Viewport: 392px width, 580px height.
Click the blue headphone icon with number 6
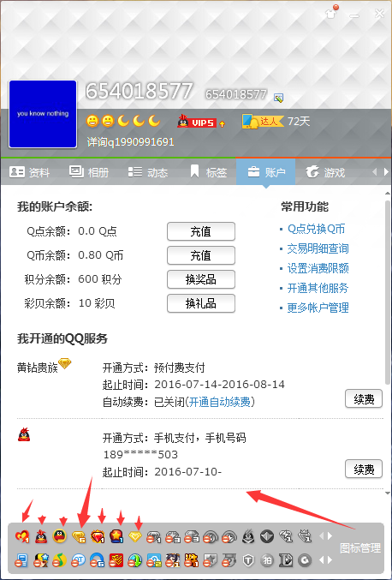point(98,561)
